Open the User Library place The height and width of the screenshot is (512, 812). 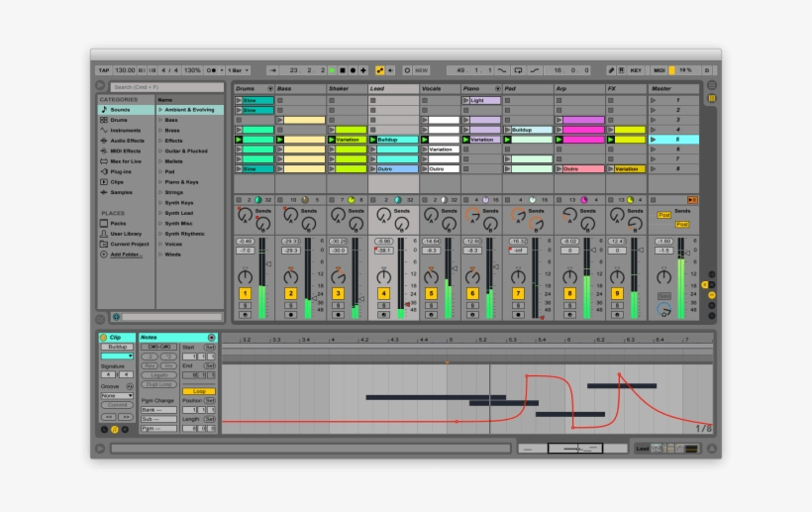tap(126, 234)
